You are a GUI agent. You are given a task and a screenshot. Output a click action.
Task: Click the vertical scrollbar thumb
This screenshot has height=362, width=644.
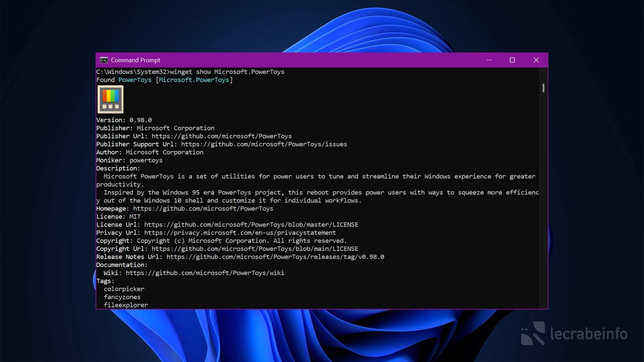pos(543,88)
